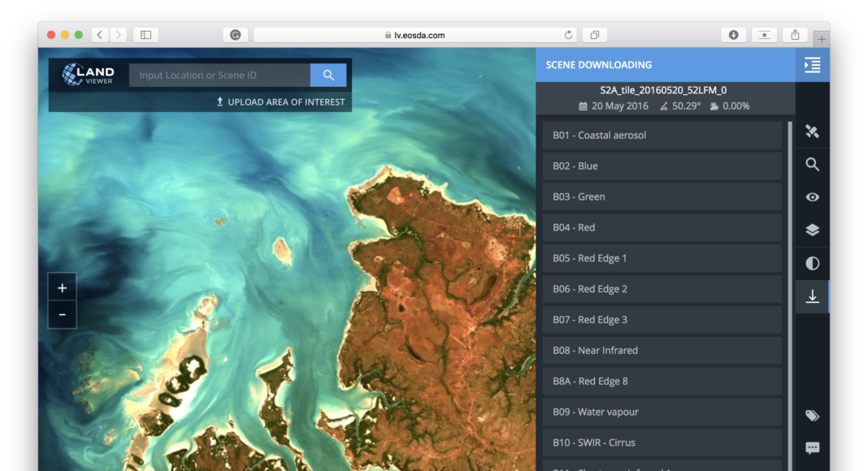Zoom out the map with minus button
This screenshot has width=868, height=471.
62,314
